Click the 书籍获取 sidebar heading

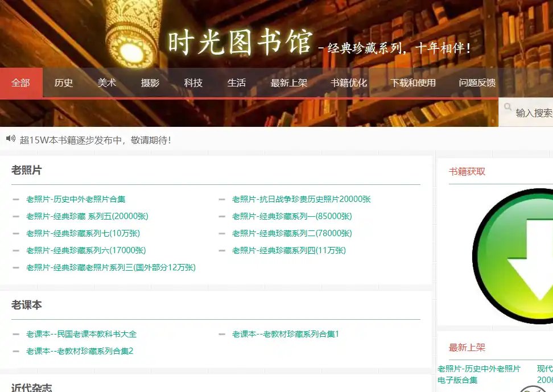pyautogui.click(x=467, y=171)
